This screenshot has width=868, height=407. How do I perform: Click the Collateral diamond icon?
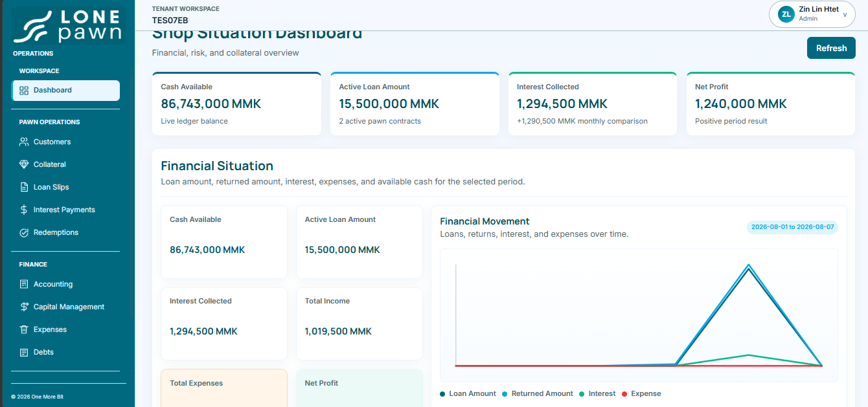click(x=24, y=164)
